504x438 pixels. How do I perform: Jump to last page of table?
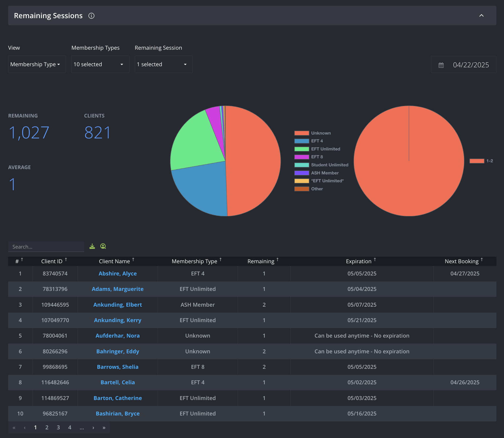[x=104, y=427]
